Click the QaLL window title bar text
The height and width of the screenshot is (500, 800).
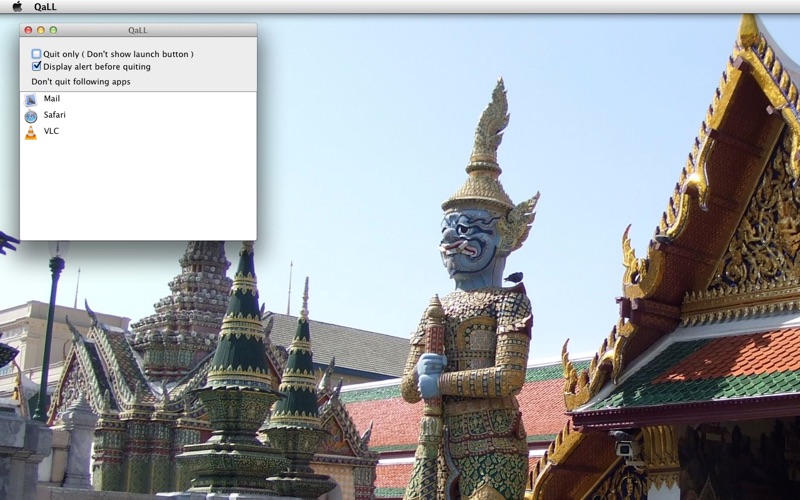tap(138, 30)
